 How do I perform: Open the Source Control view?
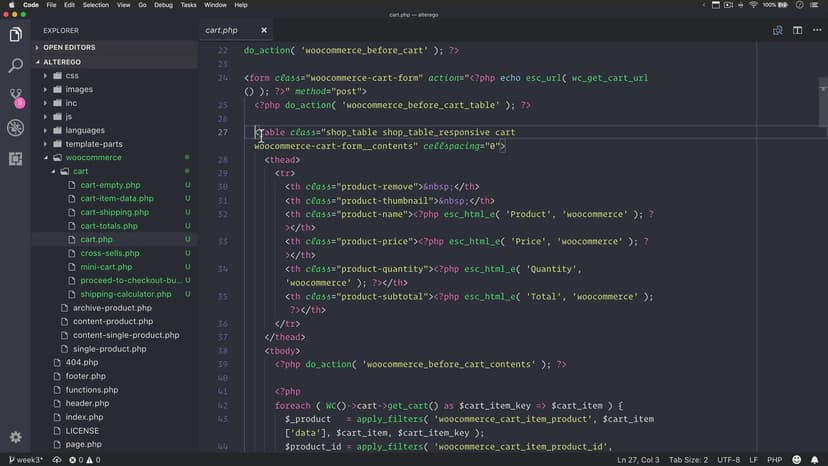pos(15,97)
